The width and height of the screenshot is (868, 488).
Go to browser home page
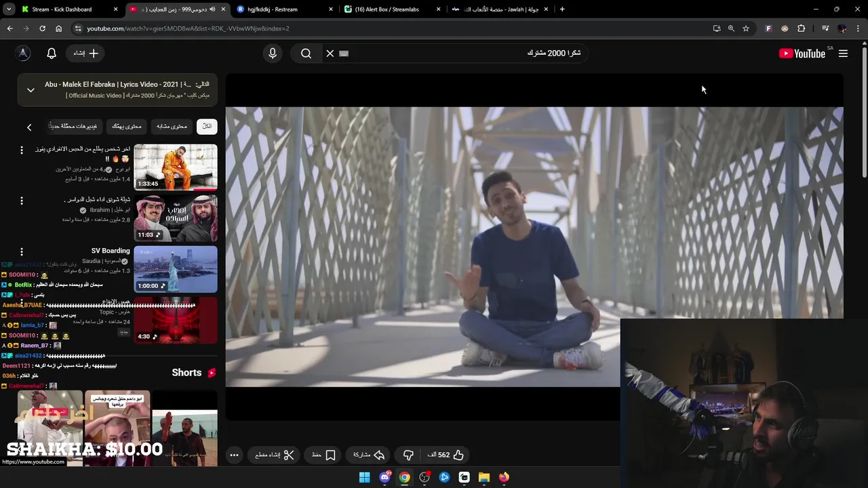coord(58,28)
